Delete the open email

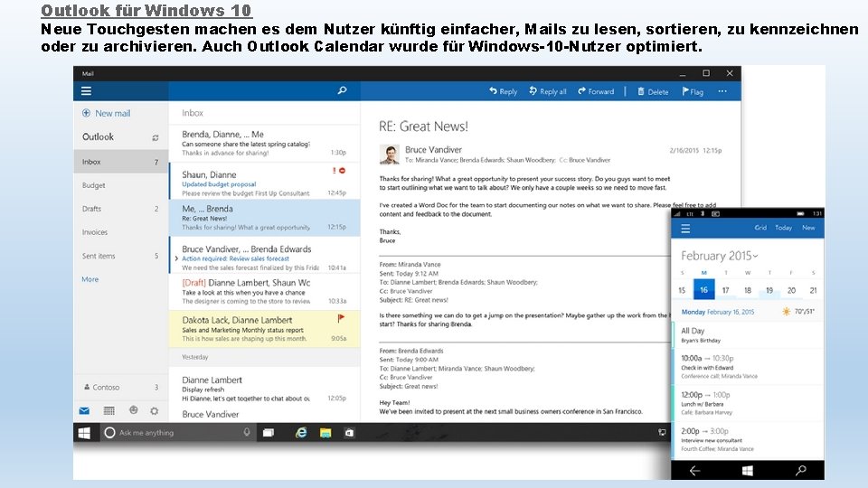tap(653, 92)
